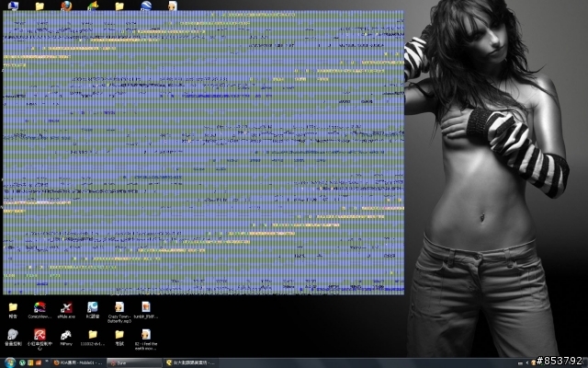This screenshot has height=368, width=588.
Task: Open Crazy Town - Butterfly.mp3 file
Action: click(119, 313)
